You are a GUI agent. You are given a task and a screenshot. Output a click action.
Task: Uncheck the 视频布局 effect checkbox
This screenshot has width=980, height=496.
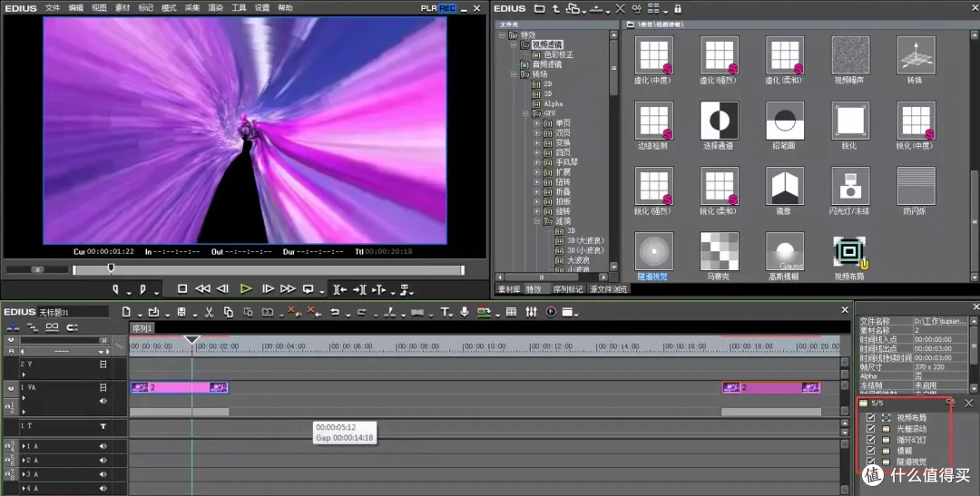pyautogui.click(x=871, y=418)
